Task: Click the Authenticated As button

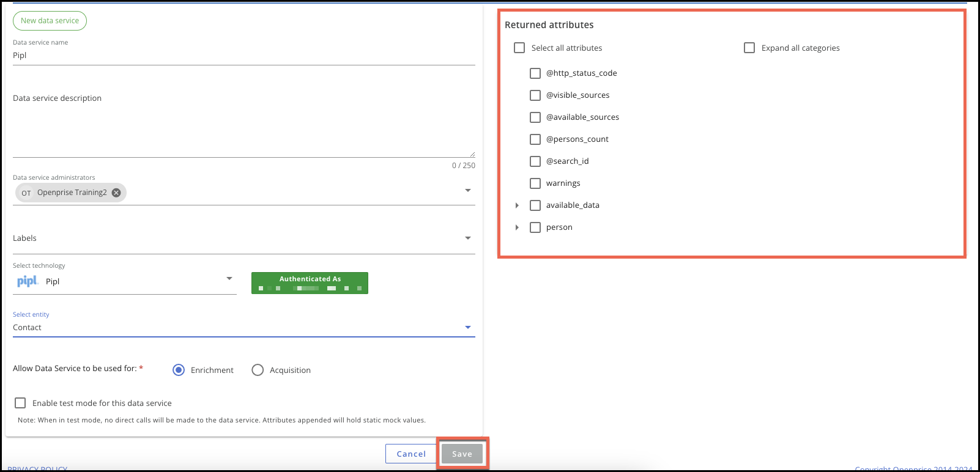Action: pyautogui.click(x=310, y=283)
